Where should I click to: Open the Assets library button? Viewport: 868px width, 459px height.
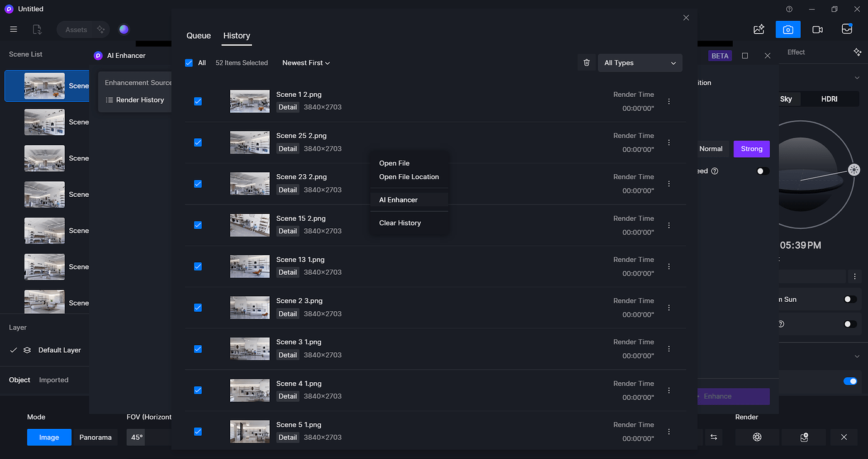pos(83,30)
